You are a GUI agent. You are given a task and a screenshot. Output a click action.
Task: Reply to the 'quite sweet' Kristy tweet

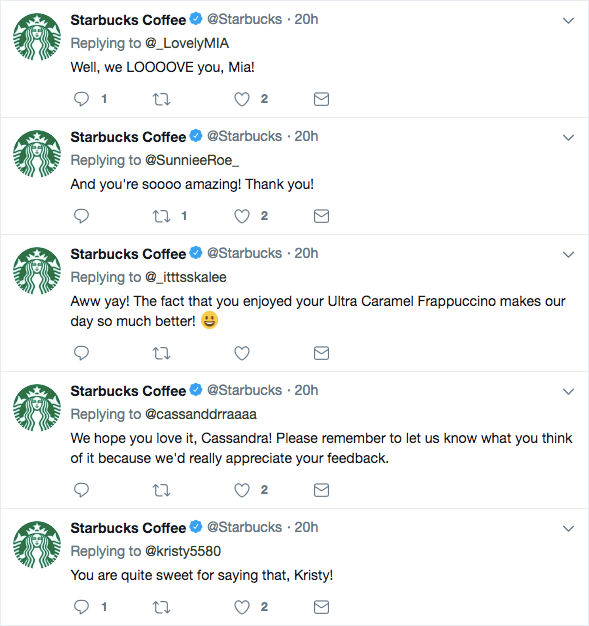[81, 607]
